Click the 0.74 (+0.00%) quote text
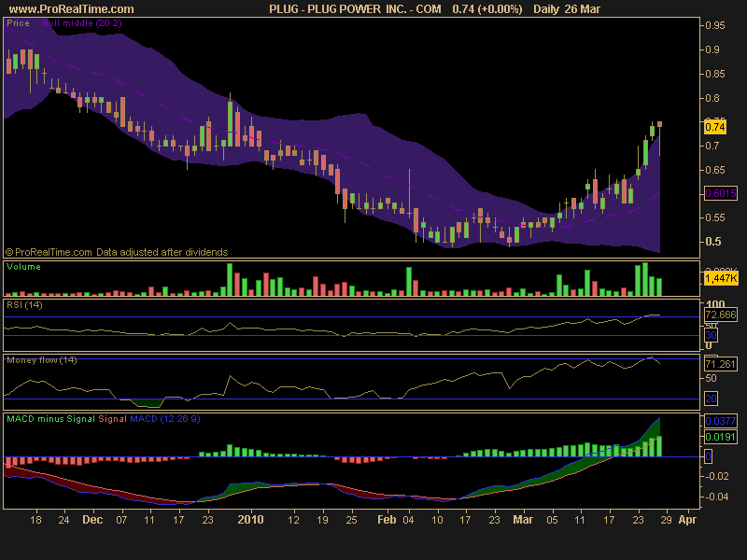 (486, 9)
